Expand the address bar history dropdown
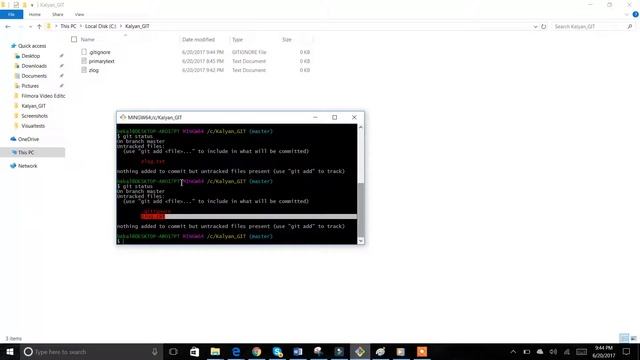Screen dimensions: 640x360 pos(535,27)
